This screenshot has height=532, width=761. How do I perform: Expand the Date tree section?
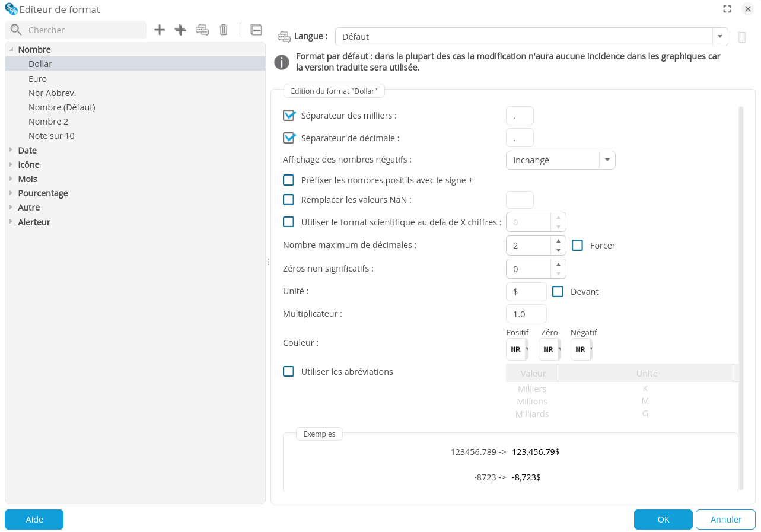point(12,150)
